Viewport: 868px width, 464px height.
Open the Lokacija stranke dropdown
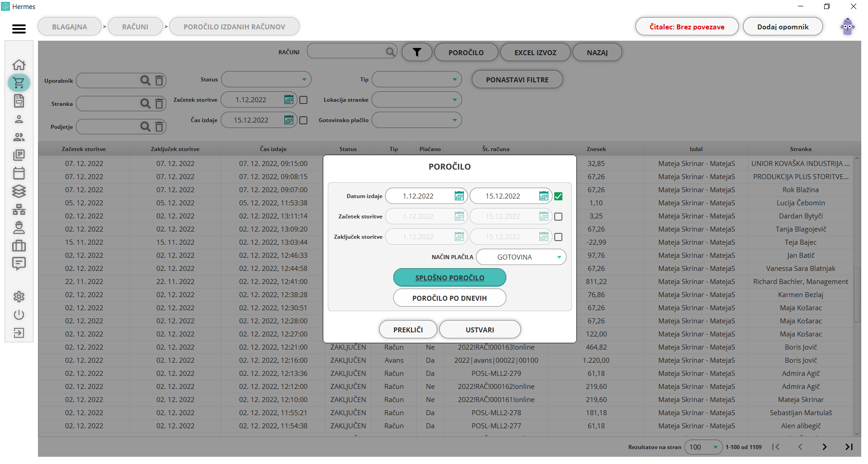pos(417,99)
